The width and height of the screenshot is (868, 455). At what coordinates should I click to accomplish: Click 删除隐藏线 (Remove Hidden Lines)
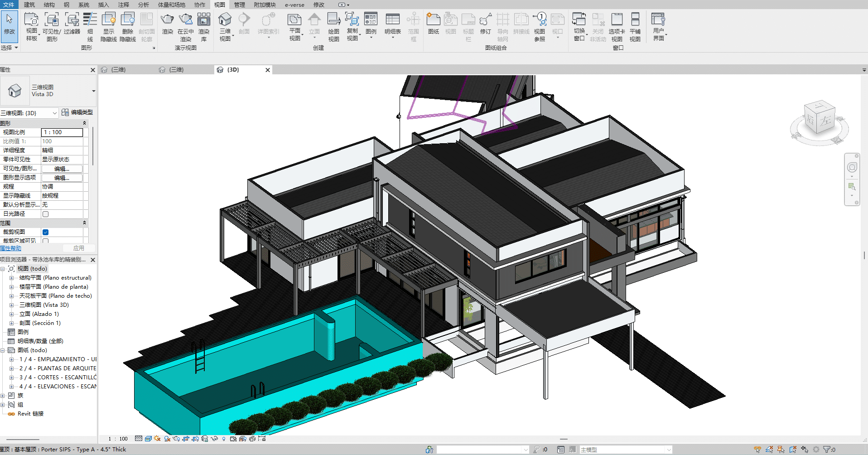click(x=128, y=26)
